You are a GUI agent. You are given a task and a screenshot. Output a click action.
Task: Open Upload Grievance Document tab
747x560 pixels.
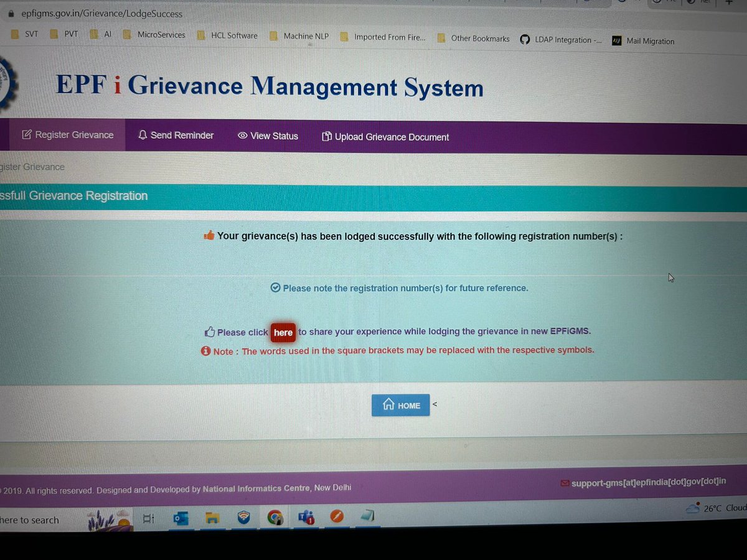[x=385, y=137]
